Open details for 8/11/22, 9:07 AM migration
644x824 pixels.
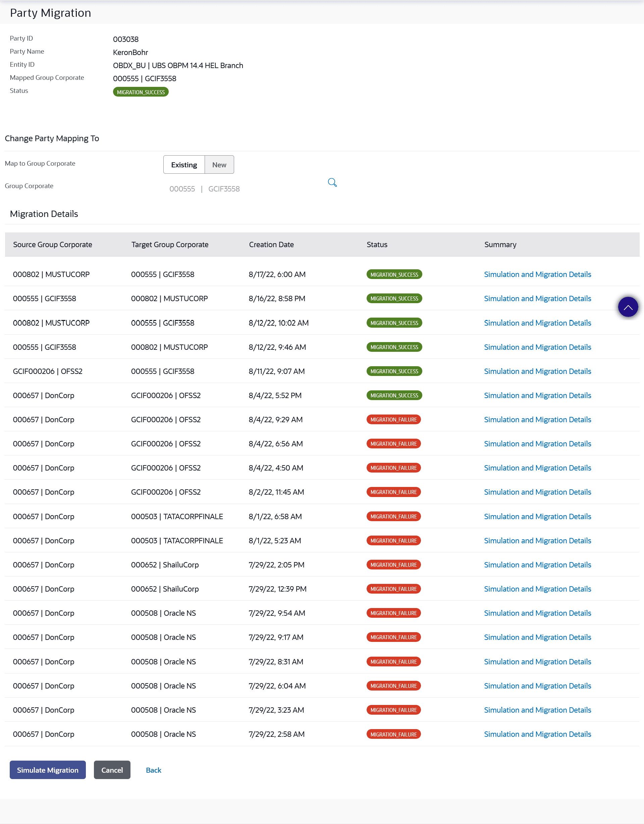tap(537, 371)
